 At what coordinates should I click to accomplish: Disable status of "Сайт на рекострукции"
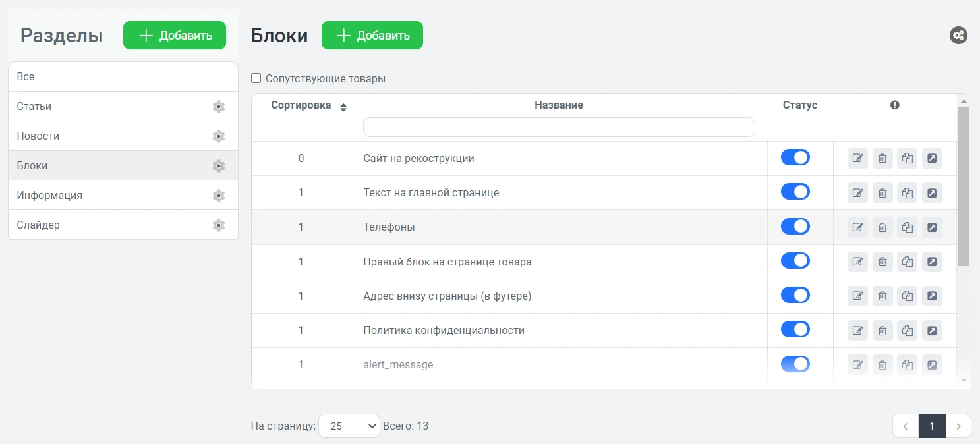[795, 158]
